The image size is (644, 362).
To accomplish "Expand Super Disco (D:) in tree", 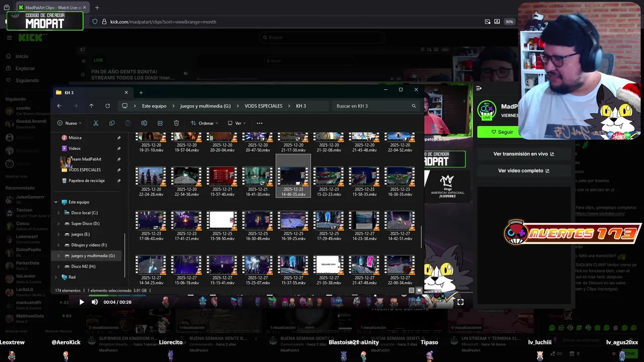I will 58,223.
